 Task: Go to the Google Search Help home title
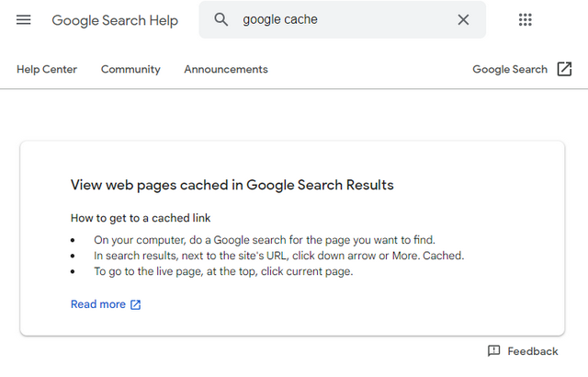click(x=113, y=20)
